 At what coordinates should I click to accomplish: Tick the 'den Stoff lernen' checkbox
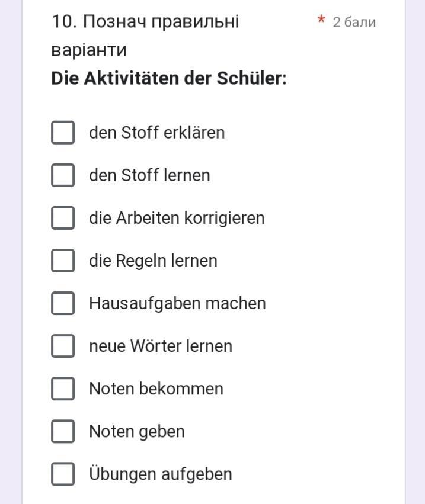63,175
